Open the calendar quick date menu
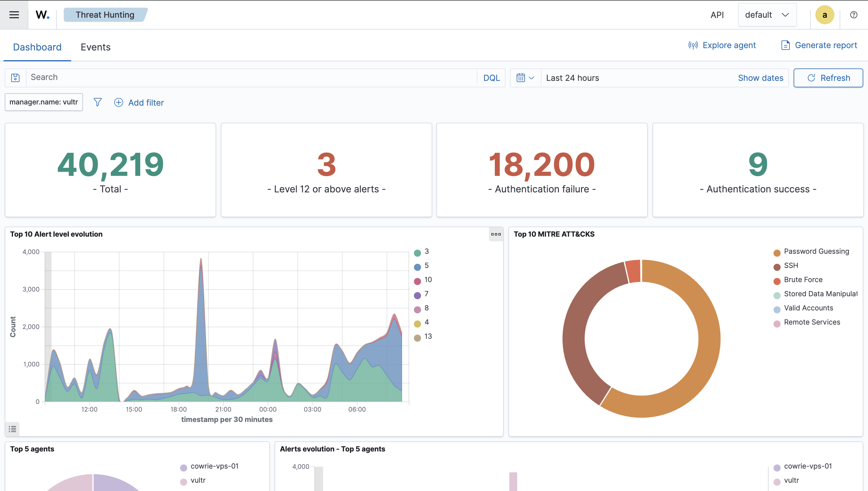The width and height of the screenshot is (868, 491). [525, 78]
